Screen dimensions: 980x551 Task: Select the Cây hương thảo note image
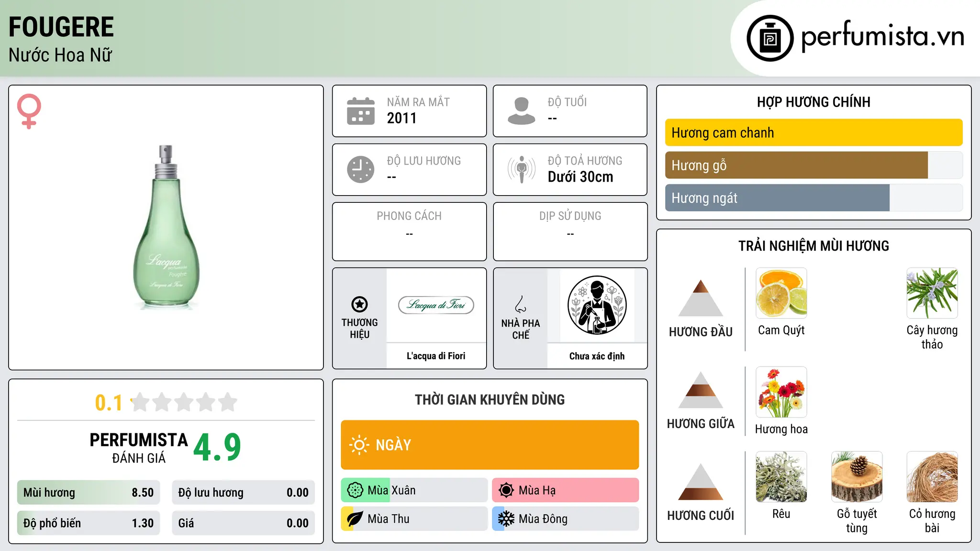coord(932,293)
